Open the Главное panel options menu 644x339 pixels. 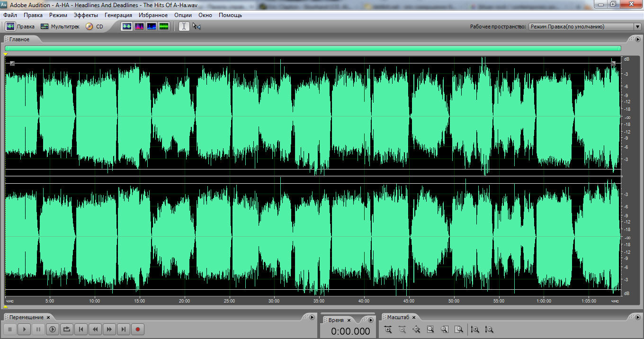coord(637,39)
